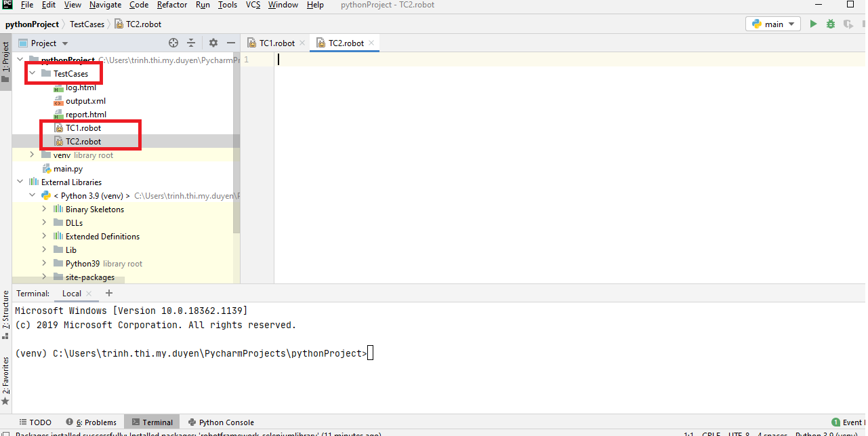868x436 pixels.
Task: Collapse the TestCases folder arrow
Action: [x=32, y=73]
